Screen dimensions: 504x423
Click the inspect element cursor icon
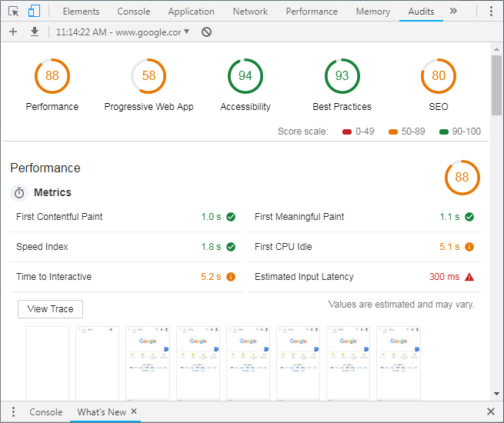[13, 12]
